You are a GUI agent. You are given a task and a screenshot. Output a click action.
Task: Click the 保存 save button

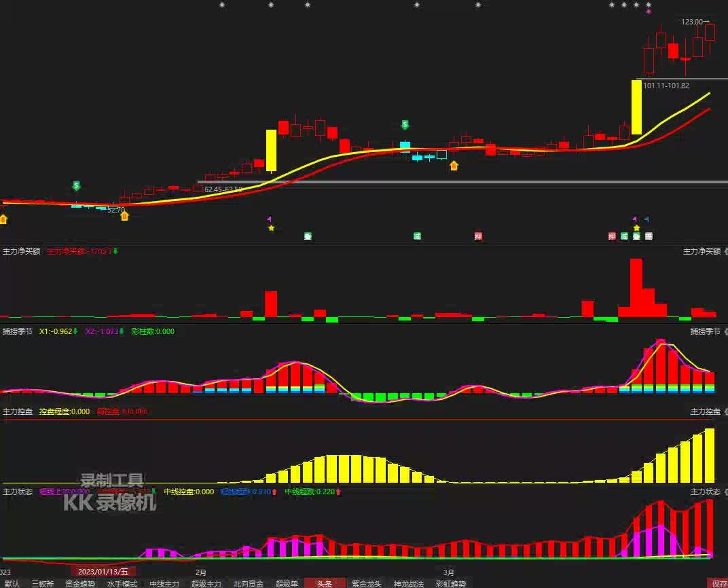click(718, 583)
